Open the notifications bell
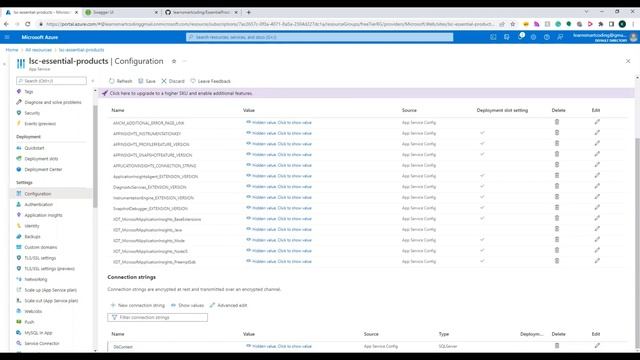The image size is (640, 360). click(520, 37)
